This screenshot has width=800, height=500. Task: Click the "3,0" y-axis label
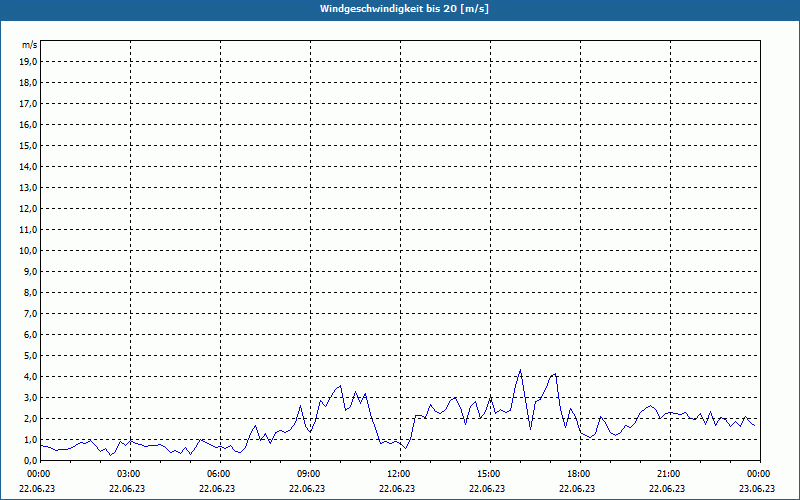click(30, 397)
